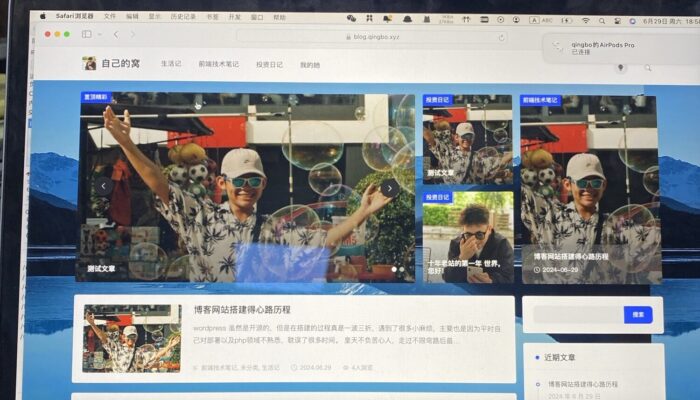Click the view count under the article
Viewport: 700px width, 400px height.
point(358,368)
